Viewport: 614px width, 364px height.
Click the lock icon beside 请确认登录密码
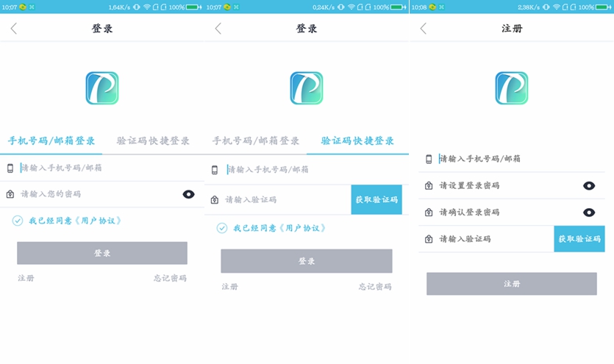pyautogui.click(x=429, y=213)
